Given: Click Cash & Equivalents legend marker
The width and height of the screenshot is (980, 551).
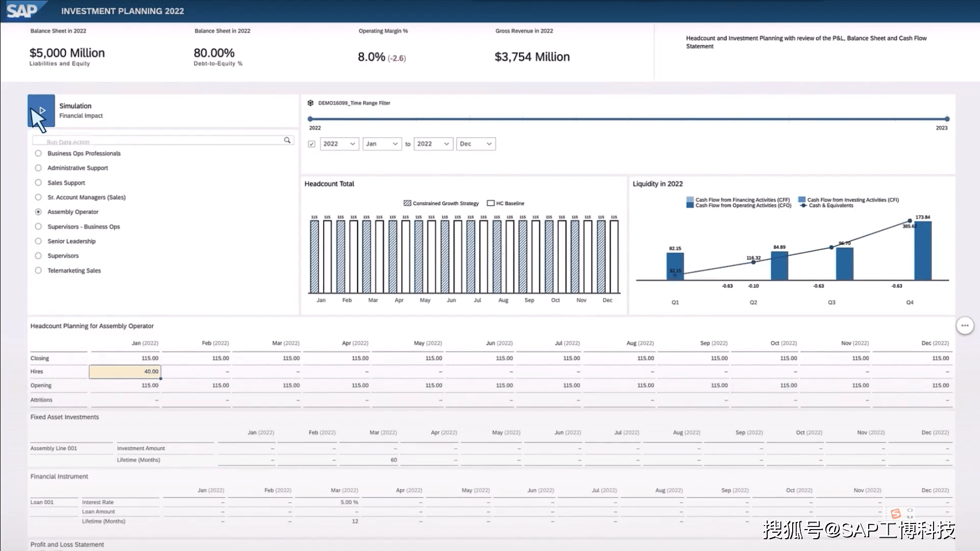Looking at the screenshot, I should [803, 206].
